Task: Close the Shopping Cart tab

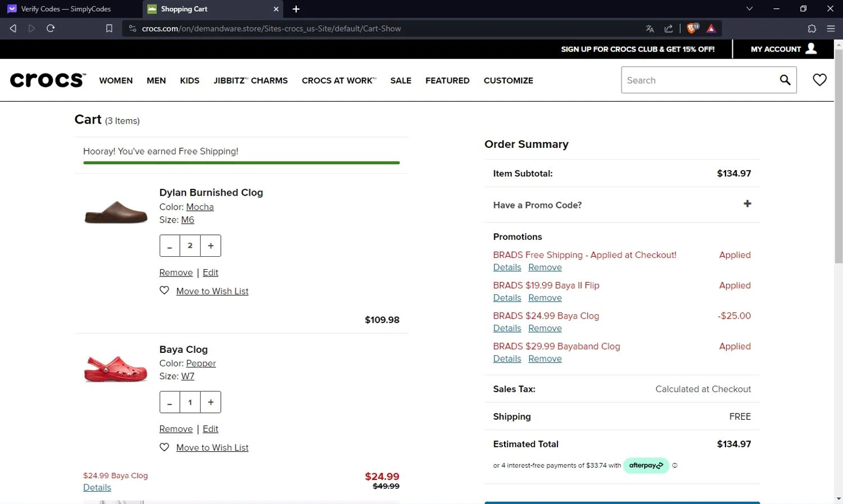Action: (x=276, y=9)
